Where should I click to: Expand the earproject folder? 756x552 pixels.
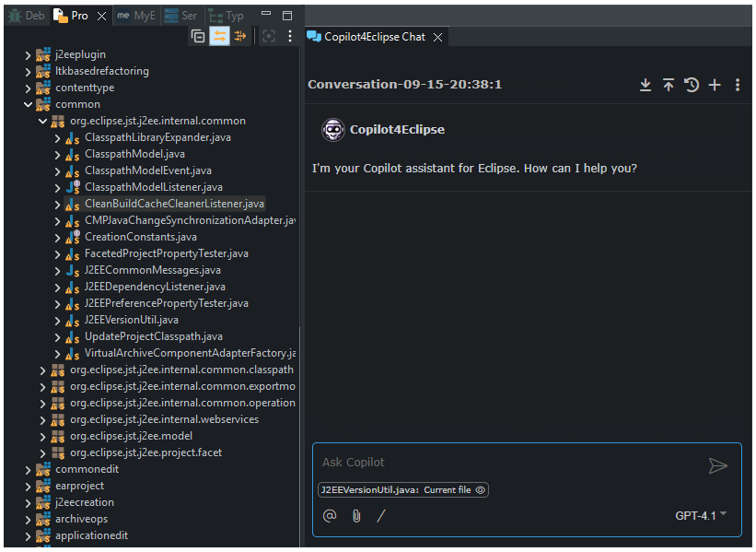point(28,487)
